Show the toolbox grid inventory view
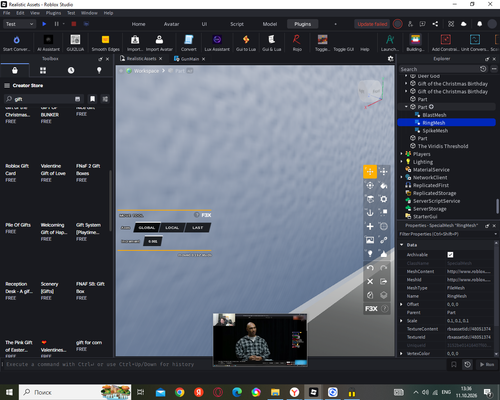Screen dimensions: 500x400 [x=43, y=70]
